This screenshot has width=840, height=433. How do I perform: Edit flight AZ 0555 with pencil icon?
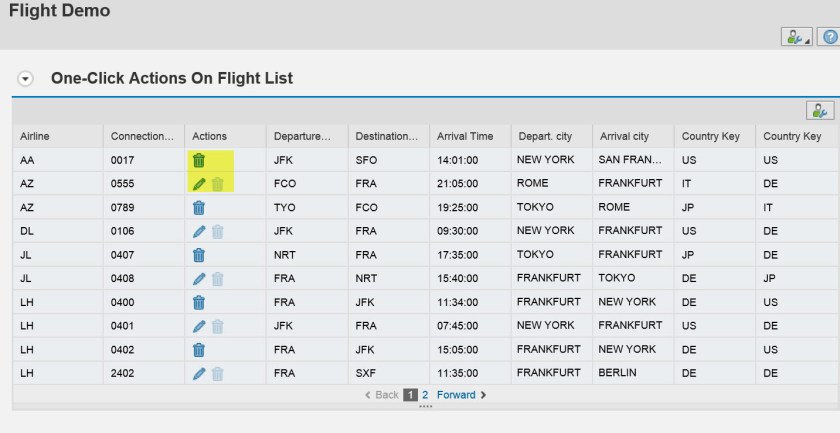point(199,184)
